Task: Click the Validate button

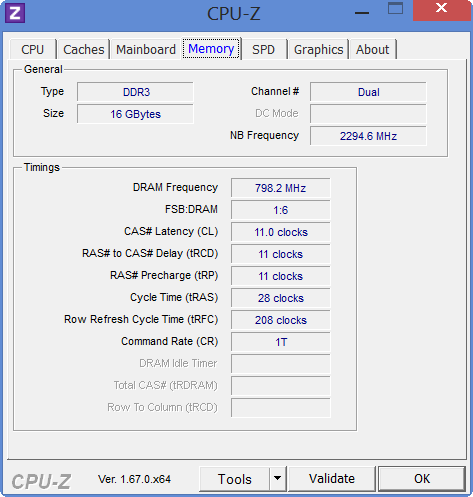Action: coord(332,479)
